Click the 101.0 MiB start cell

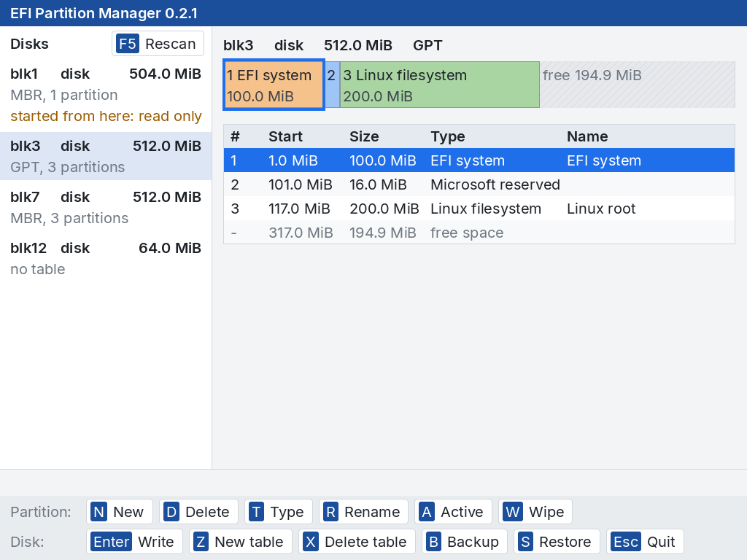pos(300,184)
